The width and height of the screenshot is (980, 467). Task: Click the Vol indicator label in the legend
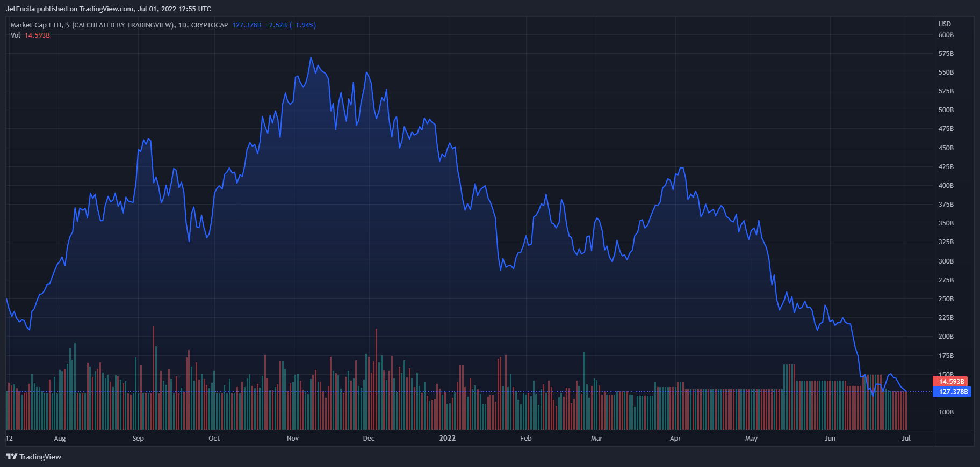coord(15,35)
